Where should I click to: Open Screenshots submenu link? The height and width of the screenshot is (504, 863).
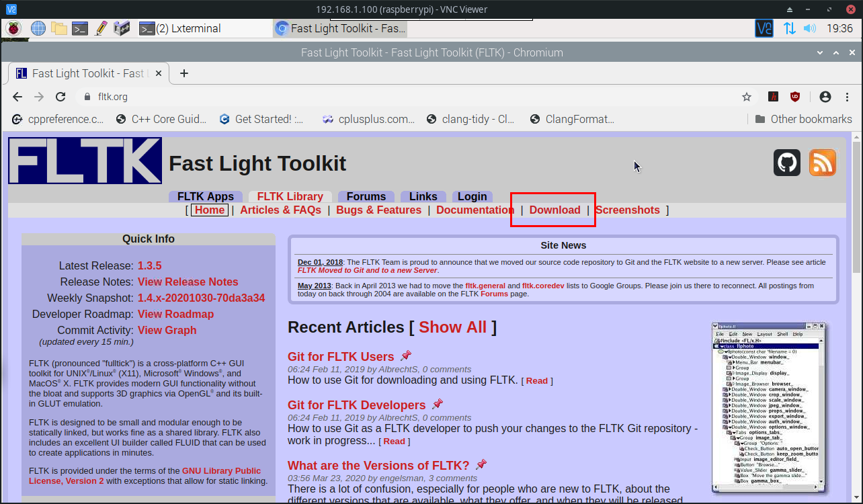point(628,210)
